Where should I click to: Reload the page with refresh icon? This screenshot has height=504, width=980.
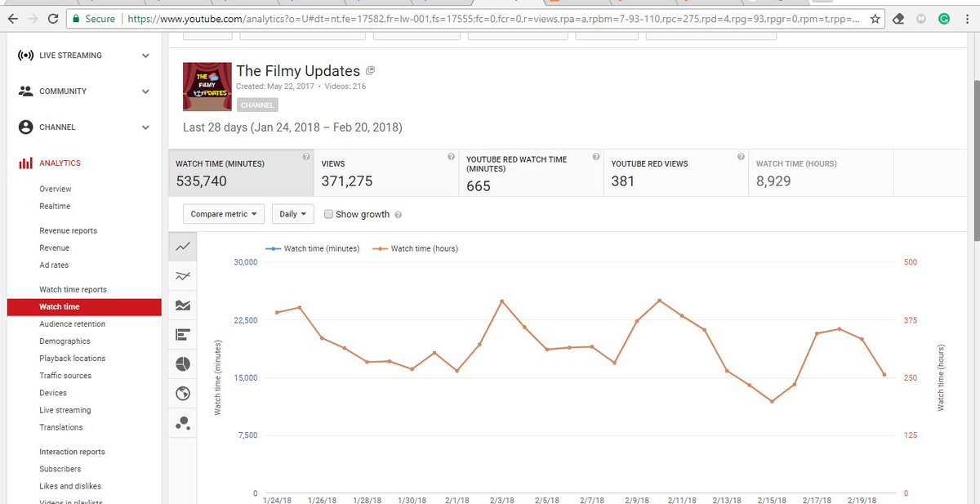[x=52, y=18]
